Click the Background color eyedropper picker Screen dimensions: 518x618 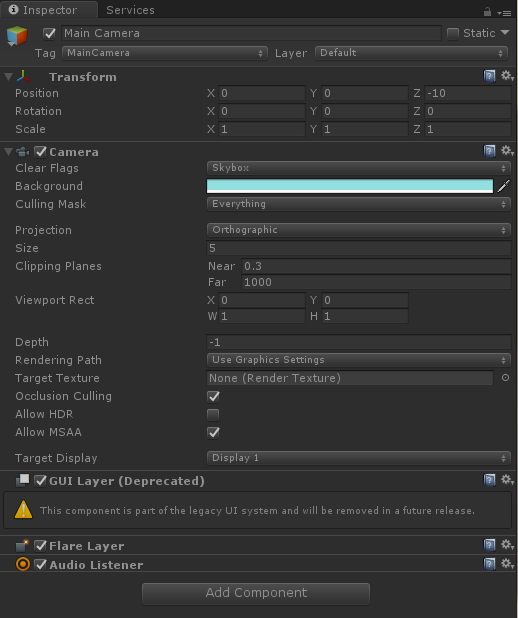(504, 186)
